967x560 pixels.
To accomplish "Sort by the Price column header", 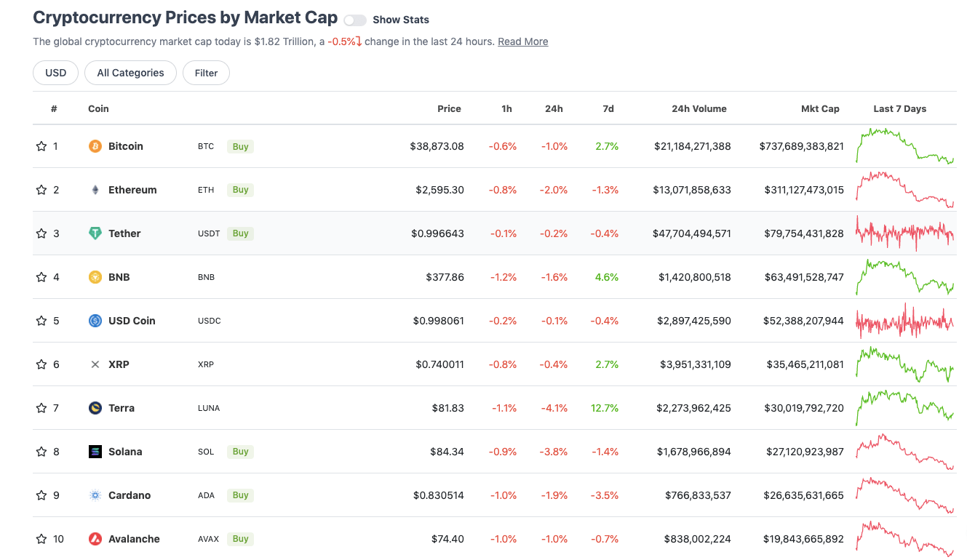I will pyautogui.click(x=449, y=108).
